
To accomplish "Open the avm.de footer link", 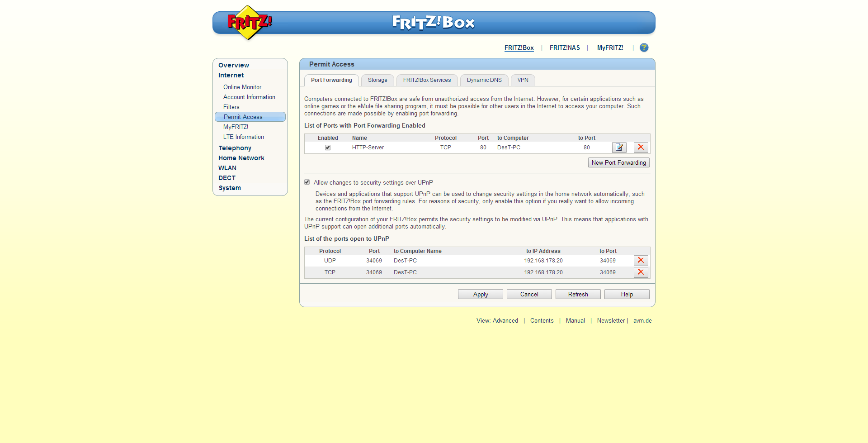I will click(x=642, y=320).
